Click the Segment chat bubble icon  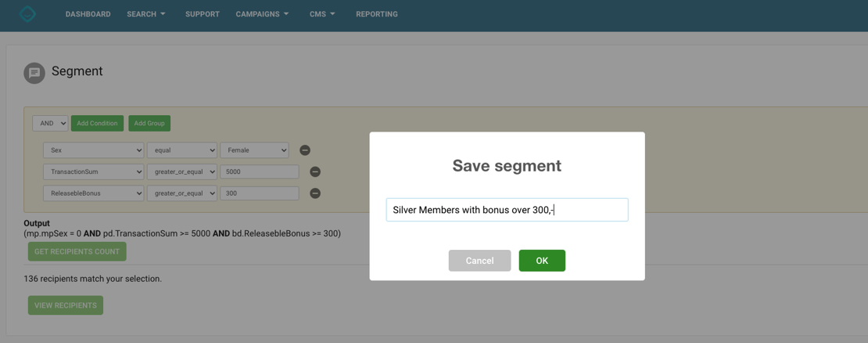pyautogui.click(x=34, y=73)
